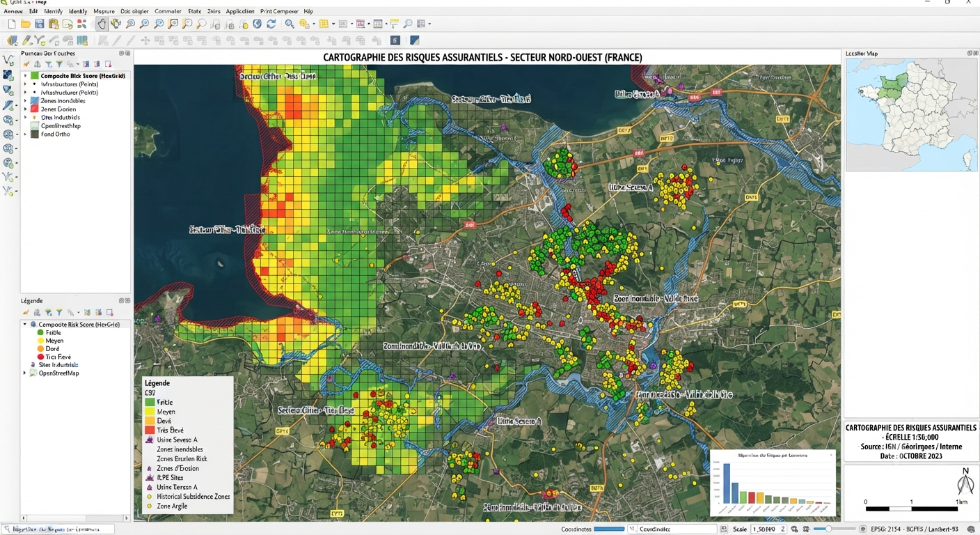Expand the OpenStreetMap node in Légende panel
The image size is (980, 535).
[x=24, y=373]
